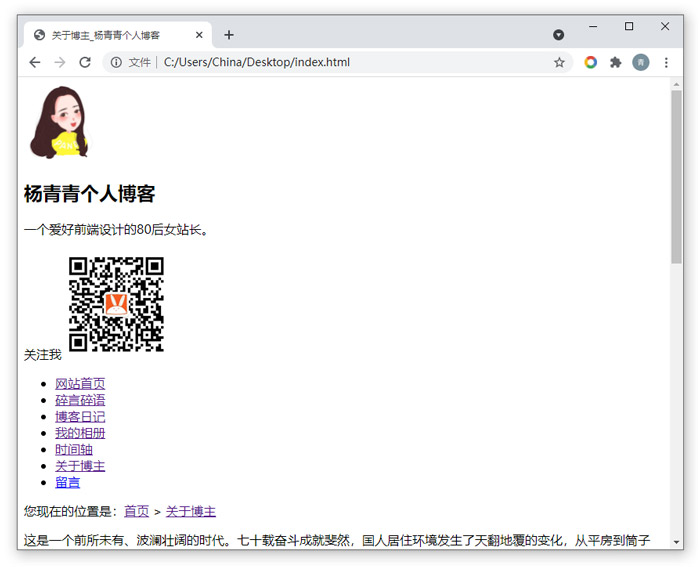Image resolution: width=700 pixels, height=567 pixels.
Task: Reload the page with refresh icon
Action: (x=85, y=63)
